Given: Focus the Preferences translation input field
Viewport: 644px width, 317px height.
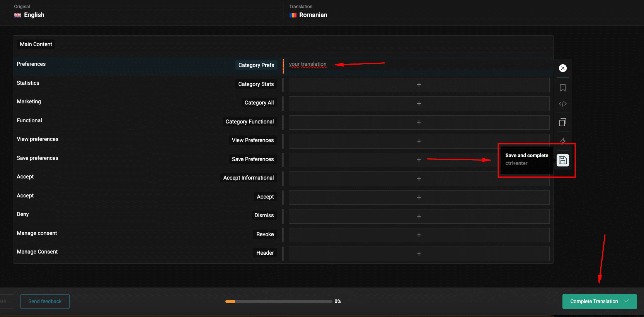Looking at the screenshot, I should (x=419, y=66).
